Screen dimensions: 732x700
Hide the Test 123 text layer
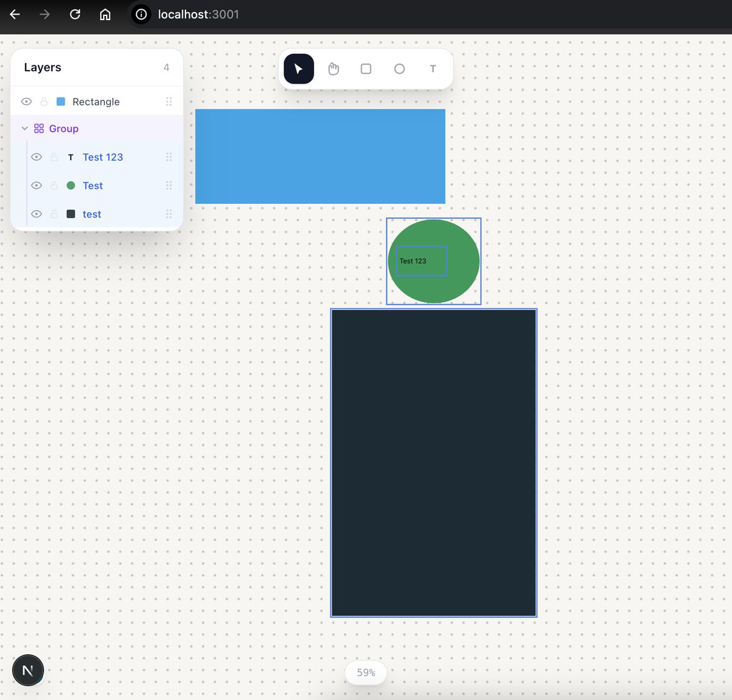click(x=37, y=157)
